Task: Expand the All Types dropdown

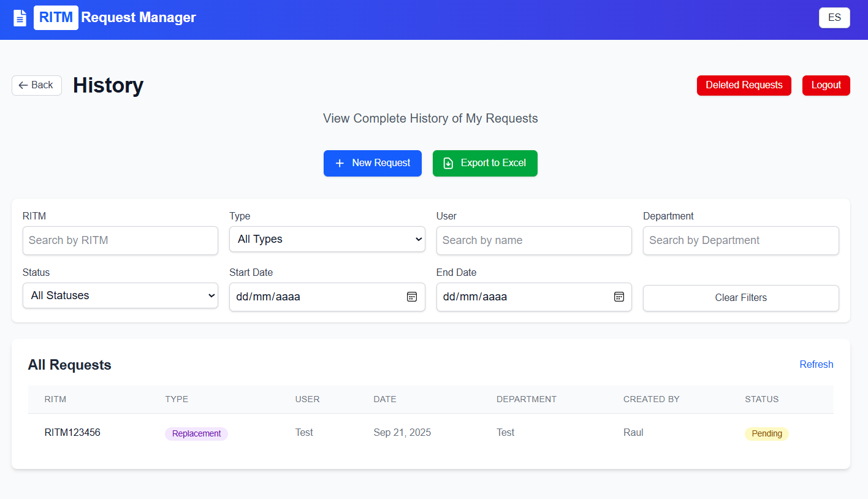Action: [x=327, y=239]
